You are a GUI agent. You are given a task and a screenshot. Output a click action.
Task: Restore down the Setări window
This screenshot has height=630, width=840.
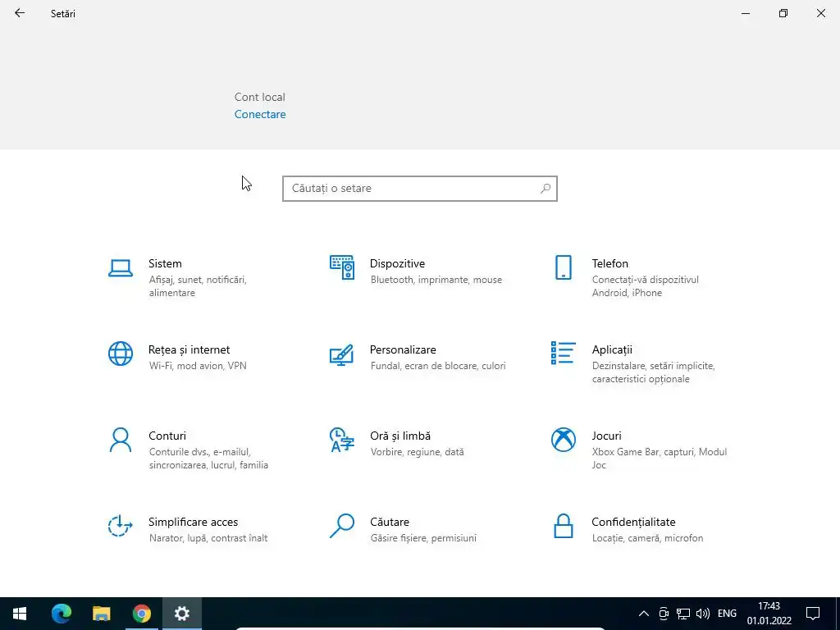tap(783, 13)
